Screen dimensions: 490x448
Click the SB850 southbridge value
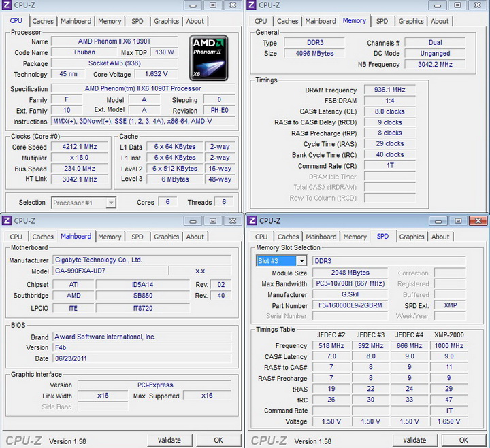[x=143, y=295]
